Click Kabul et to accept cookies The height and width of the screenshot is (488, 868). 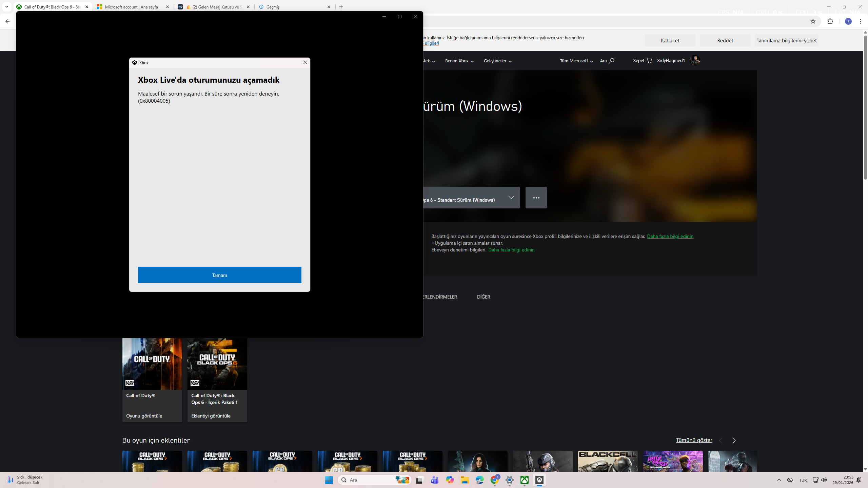point(670,41)
